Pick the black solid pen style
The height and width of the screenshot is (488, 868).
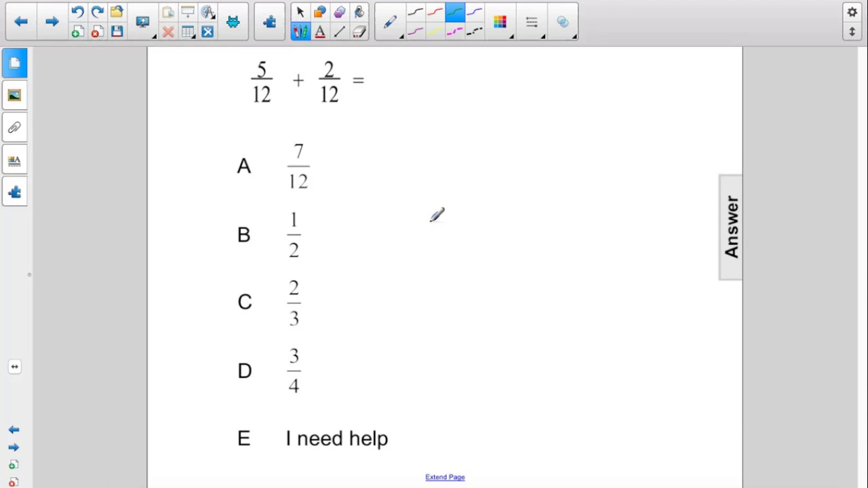click(416, 12)
